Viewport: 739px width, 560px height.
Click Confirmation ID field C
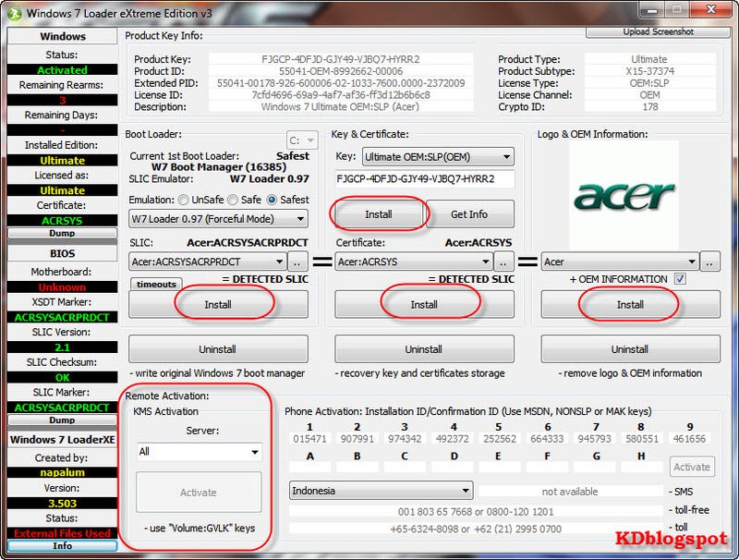pyautogui.click(x=405, y=468)
